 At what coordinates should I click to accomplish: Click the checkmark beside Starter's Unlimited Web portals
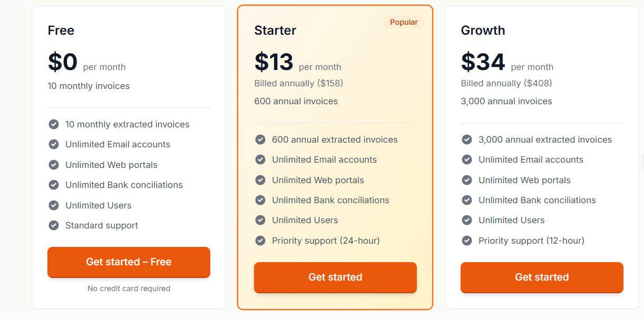coord(260,180)
